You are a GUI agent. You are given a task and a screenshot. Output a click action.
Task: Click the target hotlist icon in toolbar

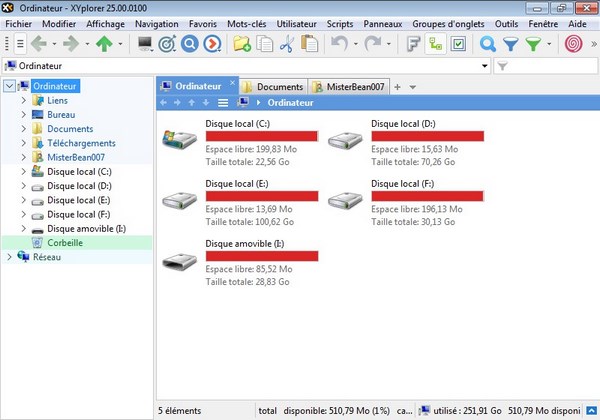click(167, 44)
